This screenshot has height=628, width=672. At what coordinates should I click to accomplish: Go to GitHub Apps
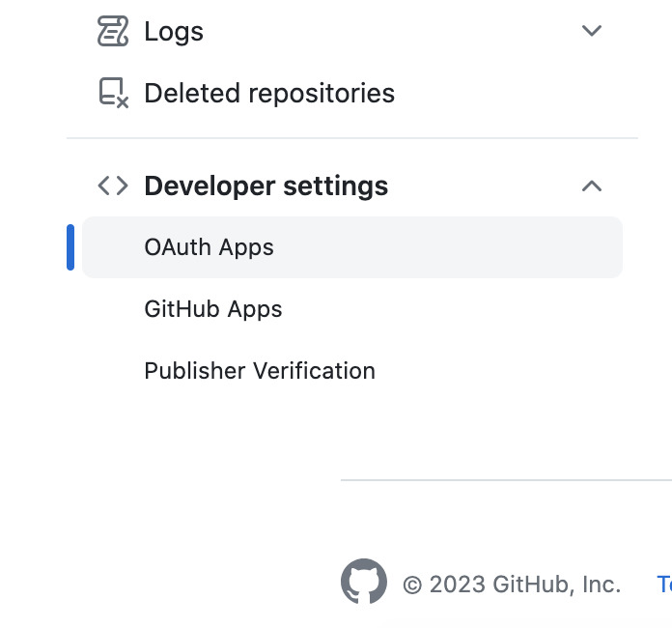[213, 309]
